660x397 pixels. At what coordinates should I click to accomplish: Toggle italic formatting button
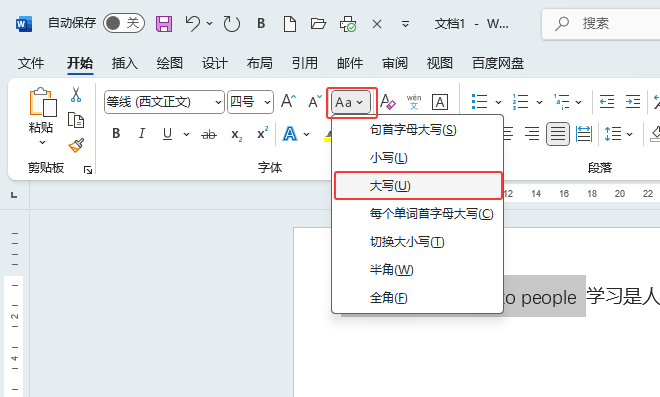(142, 134)
